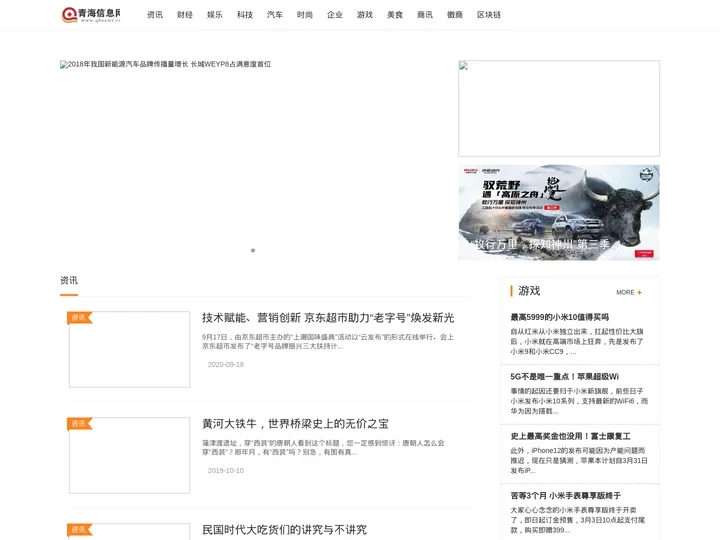Click the 游戏 sidebar panel heading
The image size is (720, 540).
[x=529, y=291]
